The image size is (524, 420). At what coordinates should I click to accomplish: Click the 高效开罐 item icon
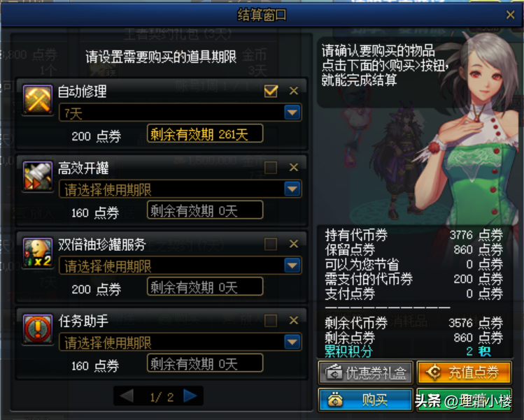[38, 176]
